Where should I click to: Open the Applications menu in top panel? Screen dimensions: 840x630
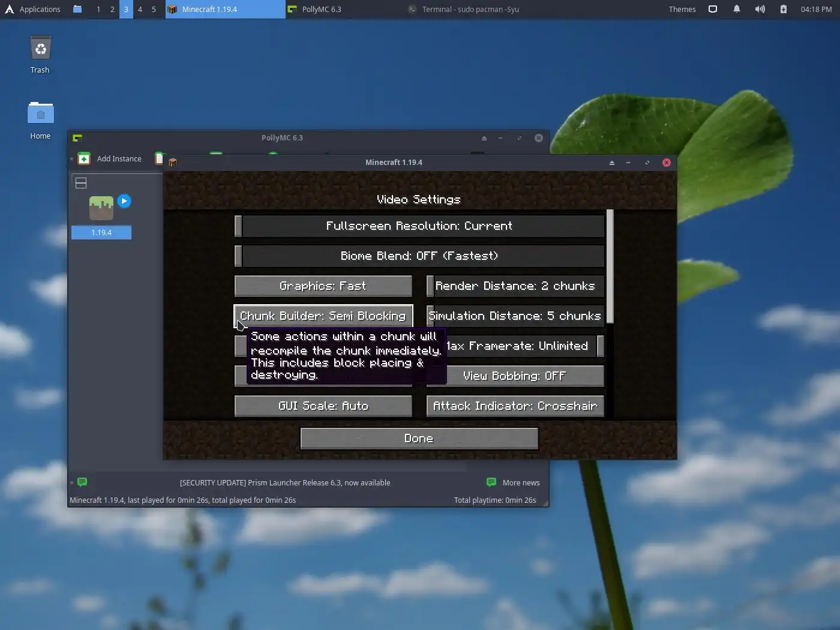click(x=33, y=9)
